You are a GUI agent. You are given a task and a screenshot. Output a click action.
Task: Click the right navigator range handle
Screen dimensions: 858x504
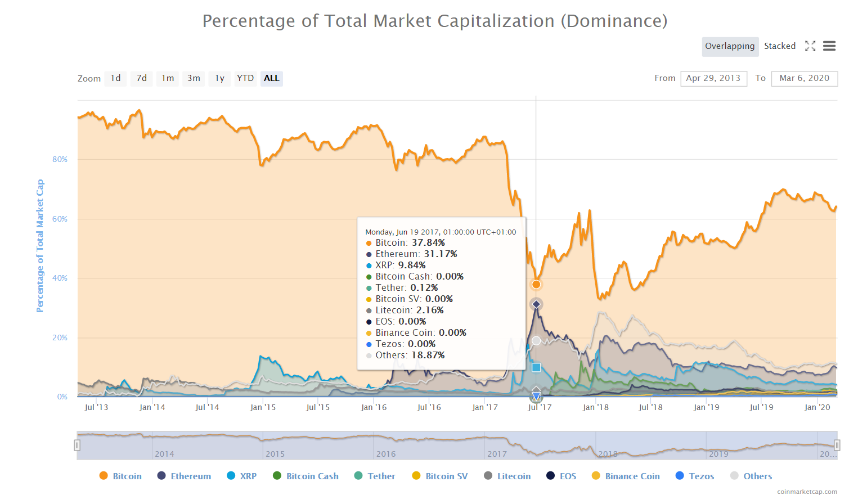(837, 445)
